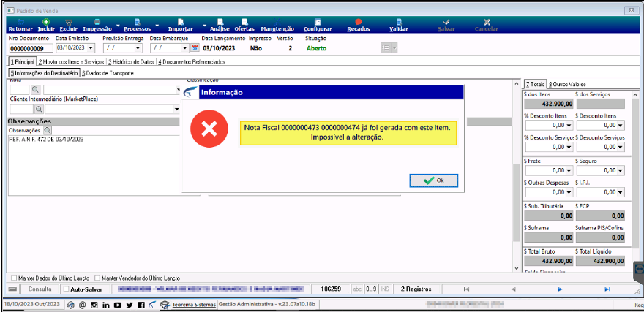Click the magnifier beside the Rota field
The height and width of the screenshot is (312, 644).
35,89
